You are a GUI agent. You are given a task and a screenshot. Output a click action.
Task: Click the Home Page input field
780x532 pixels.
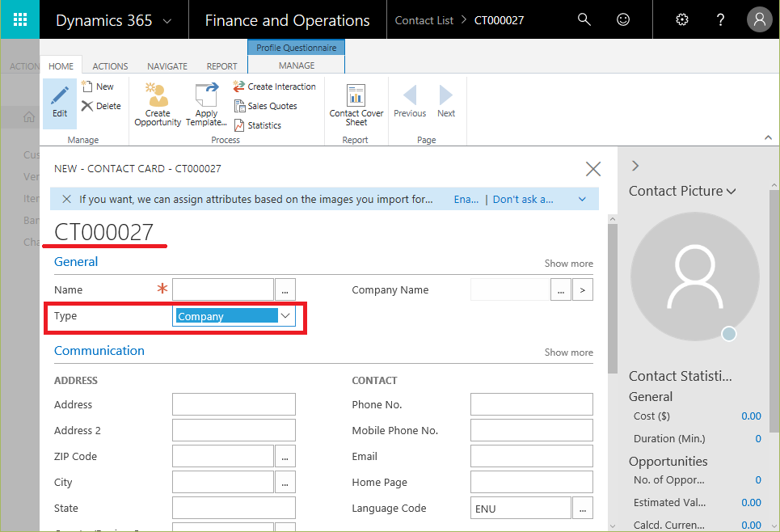click(x=532, y=482)
